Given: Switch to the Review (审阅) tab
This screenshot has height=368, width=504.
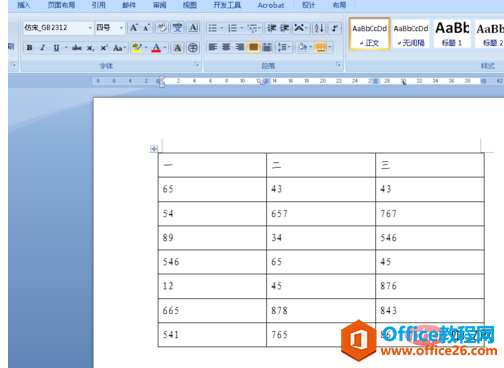Looking at the screenshot, I should 159,5.
